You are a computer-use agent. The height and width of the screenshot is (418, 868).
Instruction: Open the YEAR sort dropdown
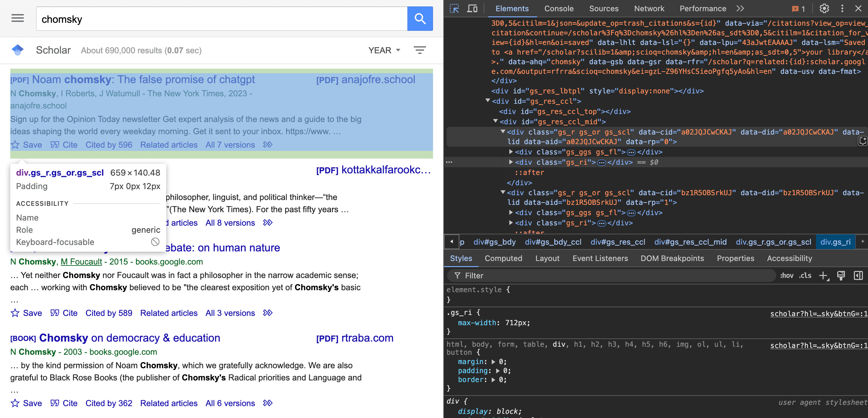pyautogui.click(x=385, y=50)
